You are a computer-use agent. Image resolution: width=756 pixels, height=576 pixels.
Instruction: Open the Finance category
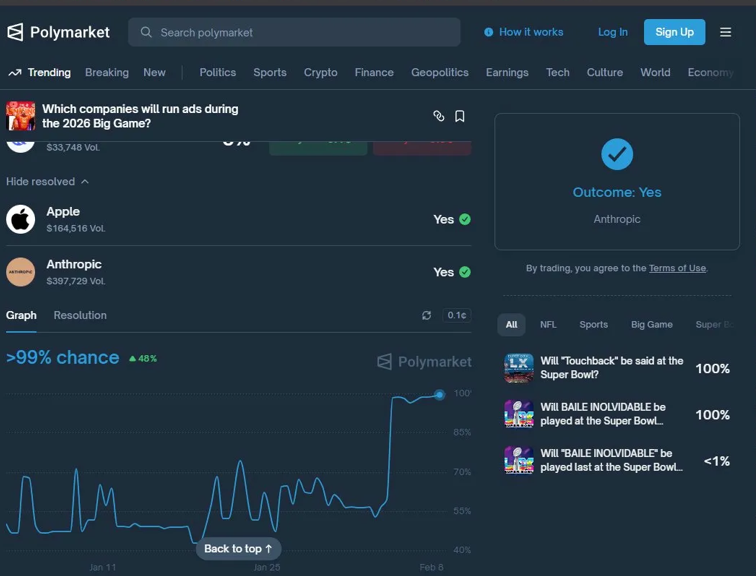(374, 73)
